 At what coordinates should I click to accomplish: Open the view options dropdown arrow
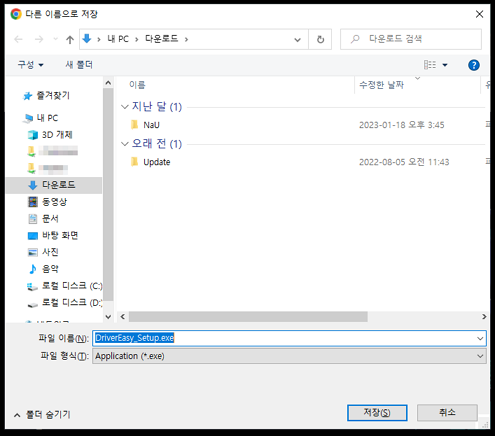coord(445,65)
